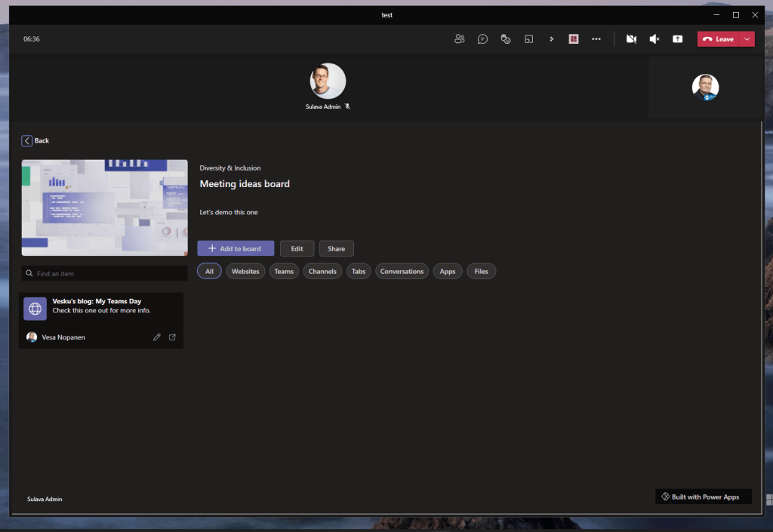The image size is (773, 532).
Task: Open the participants panel icon
Action: tap(459, 39)
